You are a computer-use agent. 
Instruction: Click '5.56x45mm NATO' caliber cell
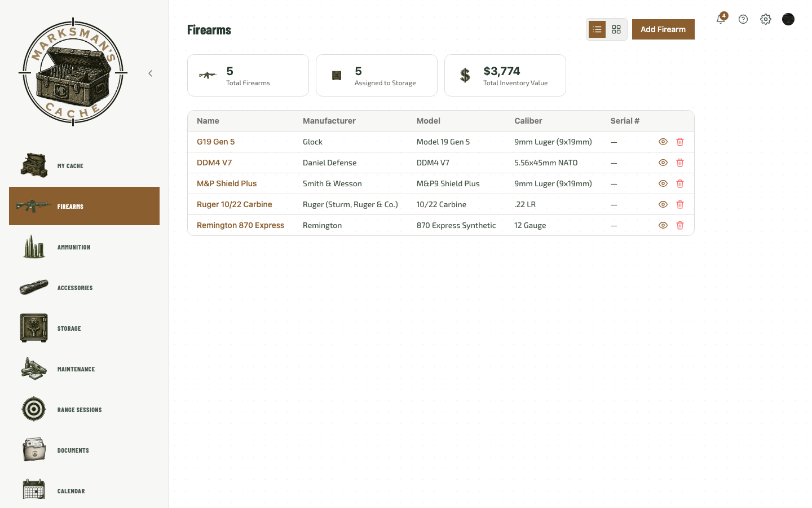[x=546, y=163]
